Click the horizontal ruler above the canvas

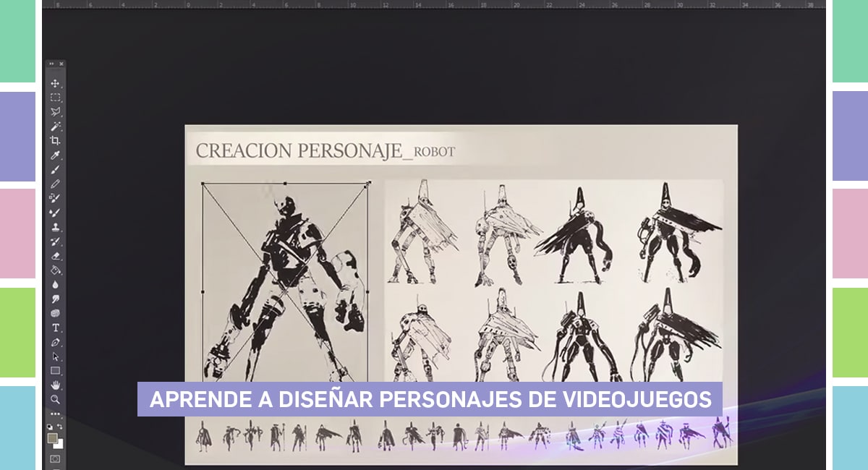(434, 4)
